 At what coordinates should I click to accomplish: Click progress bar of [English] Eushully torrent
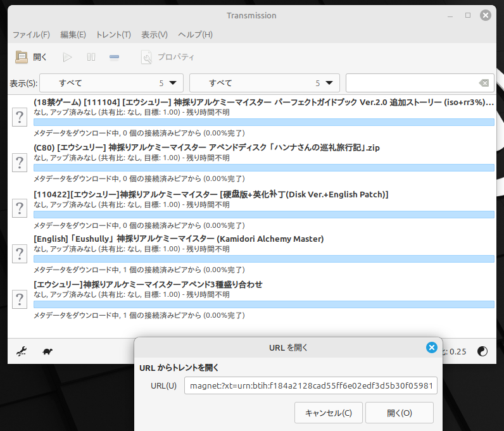click(x=264, y=259)
